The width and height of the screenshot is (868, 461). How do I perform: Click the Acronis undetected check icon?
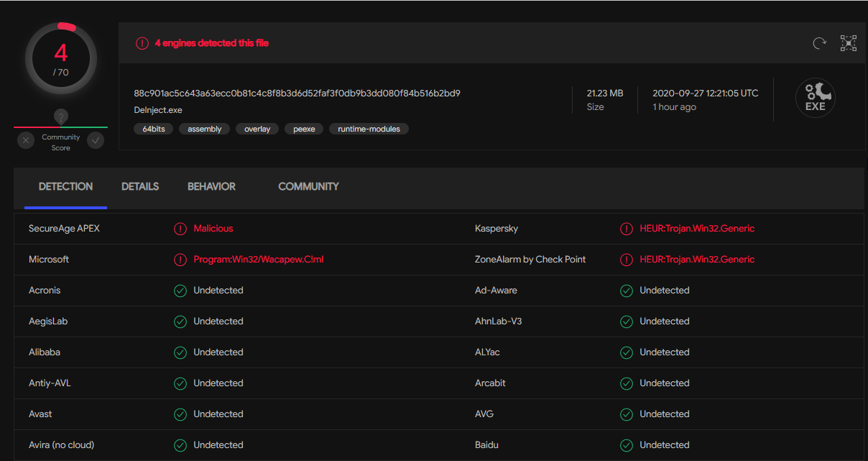click(x=180, y=291)
